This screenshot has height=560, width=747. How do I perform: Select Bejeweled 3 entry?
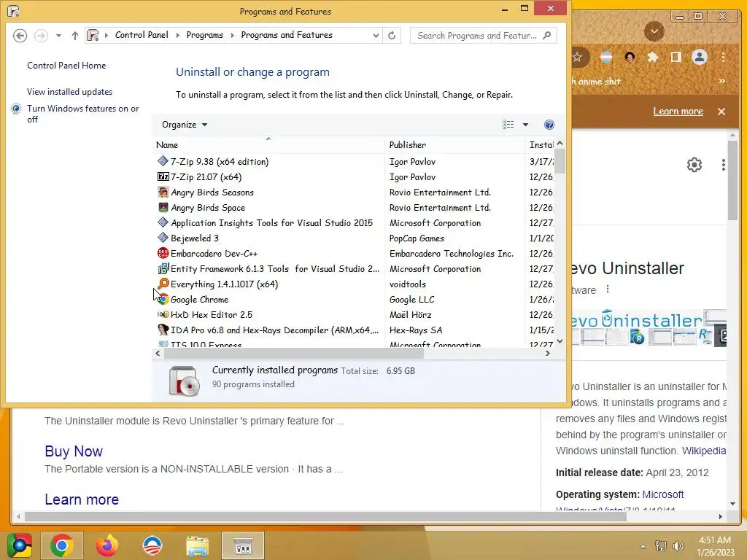194,238
